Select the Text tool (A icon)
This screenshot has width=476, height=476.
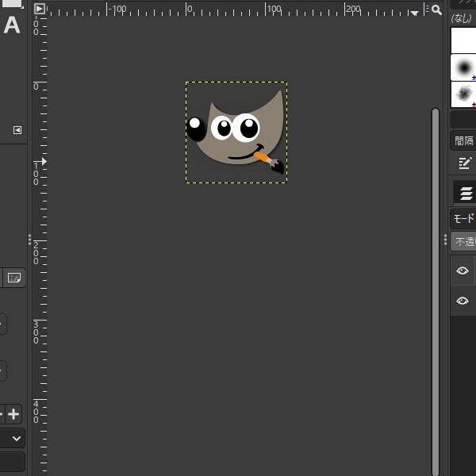click(12, 25)
